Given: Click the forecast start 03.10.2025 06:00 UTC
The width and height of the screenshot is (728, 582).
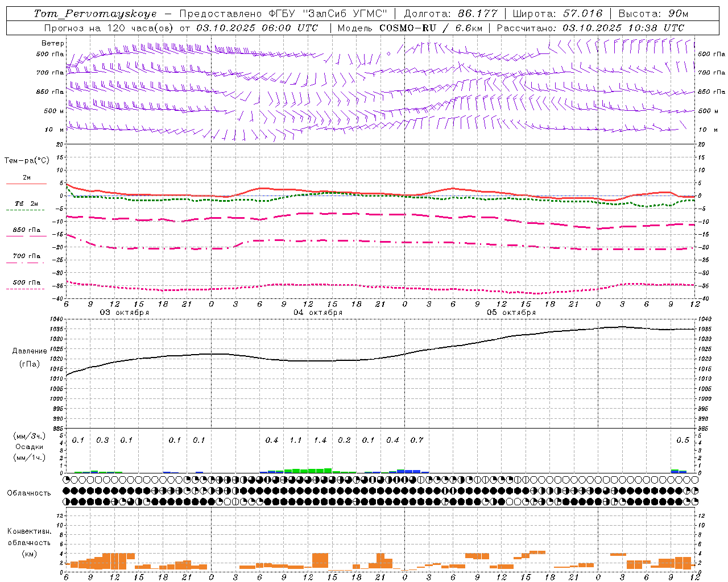Looking at the screenshot, I should click(257, 28).
